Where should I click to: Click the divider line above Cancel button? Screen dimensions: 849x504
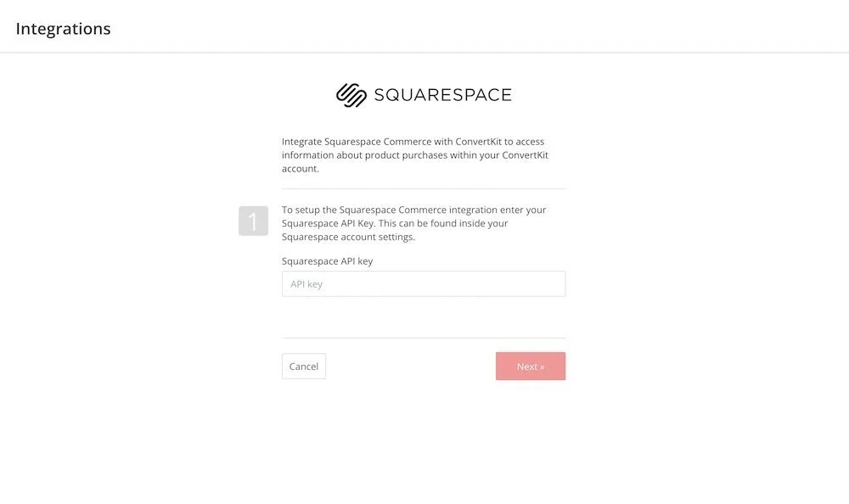coord(424,338)
